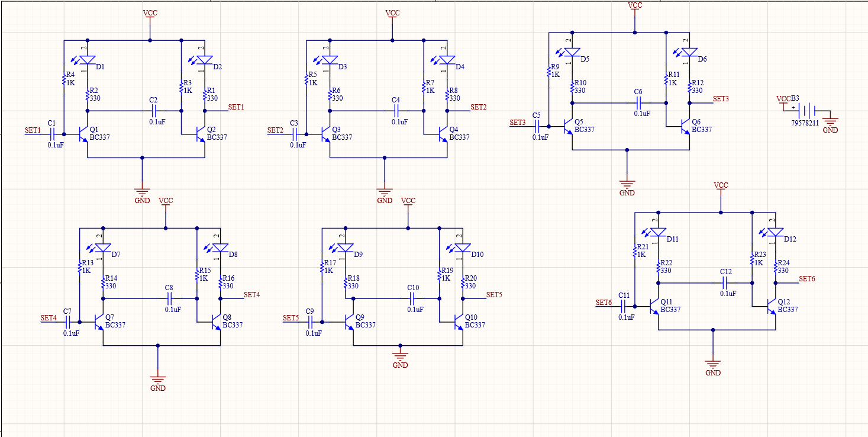Click SET2 net label beside capacitor C3

276,130
